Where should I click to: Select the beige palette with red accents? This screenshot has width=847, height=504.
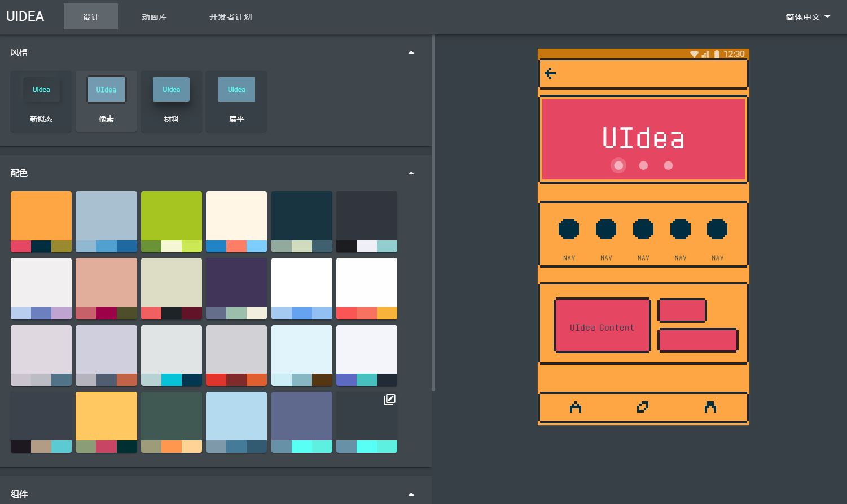pyautogui.click(x=172, y=289)
